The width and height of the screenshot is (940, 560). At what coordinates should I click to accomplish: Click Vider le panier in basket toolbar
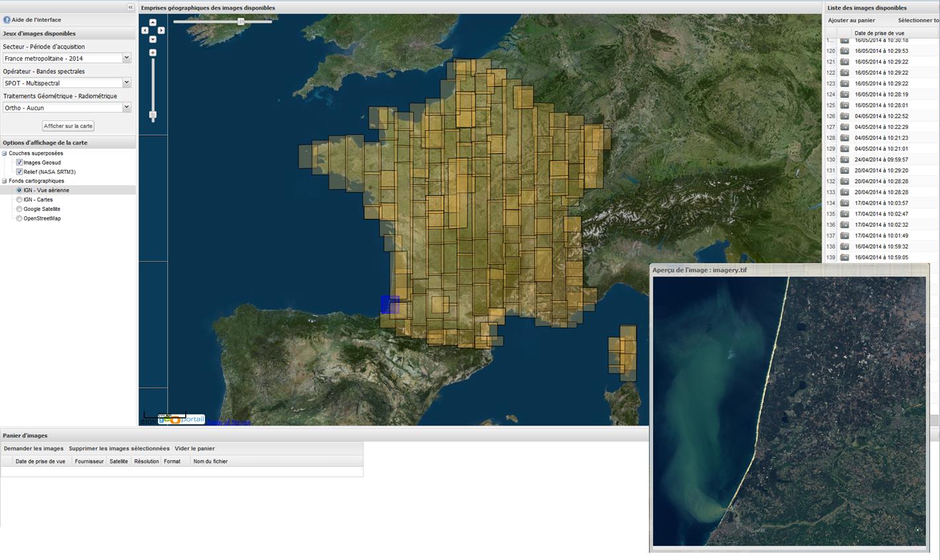[x=194, y=448]
